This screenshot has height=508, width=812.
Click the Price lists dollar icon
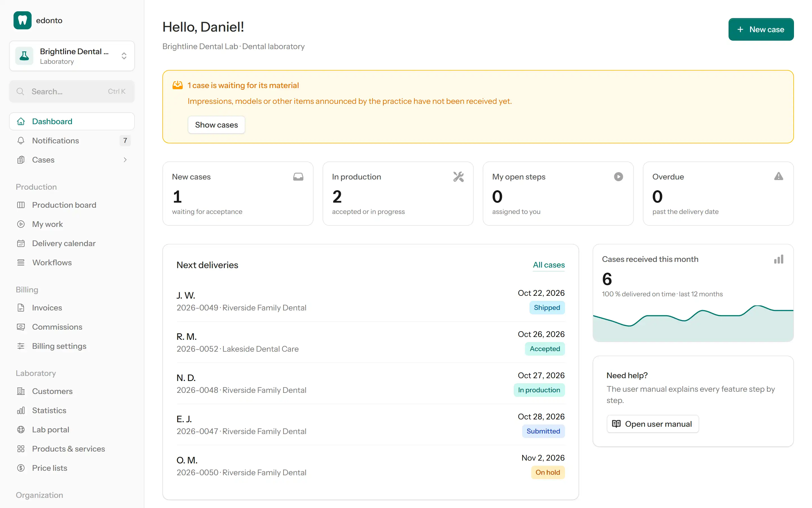tap(21, 468)
